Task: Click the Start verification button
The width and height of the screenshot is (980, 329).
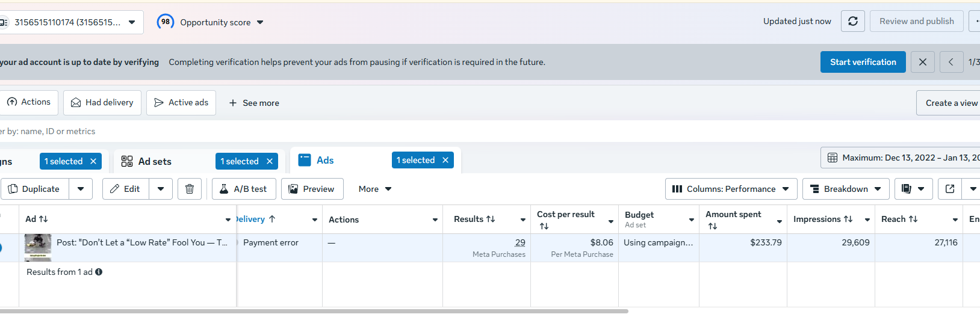Action: 863,62
